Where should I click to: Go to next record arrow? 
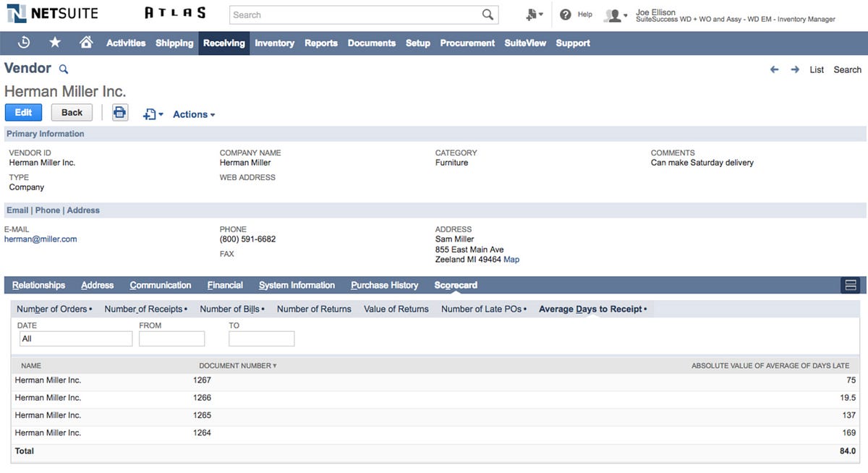(x=795, y=69)
